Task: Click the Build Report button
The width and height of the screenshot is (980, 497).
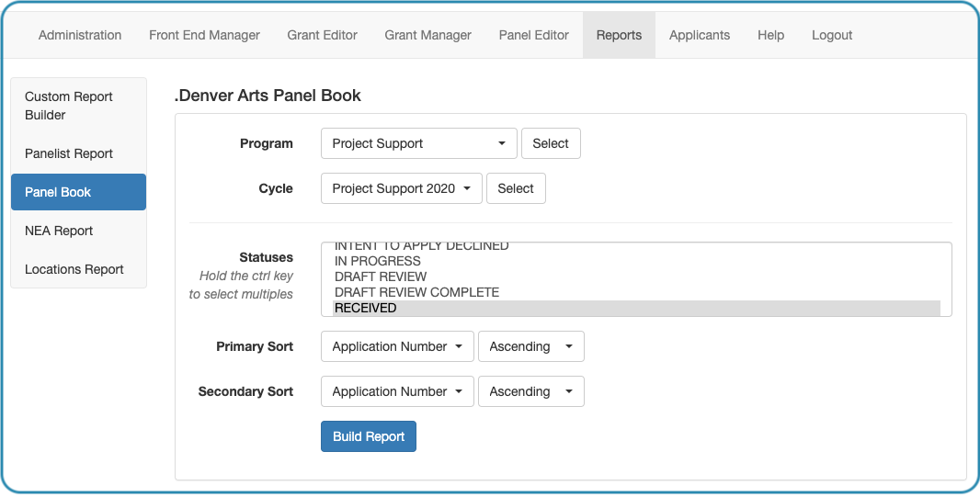Action: 368,436
